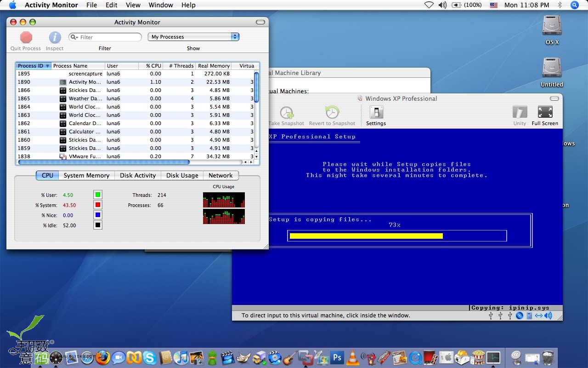Viewport: 588px width, 368px height.
Task: Click the network adapter status icon in VMware
Action: click(538, 316)
